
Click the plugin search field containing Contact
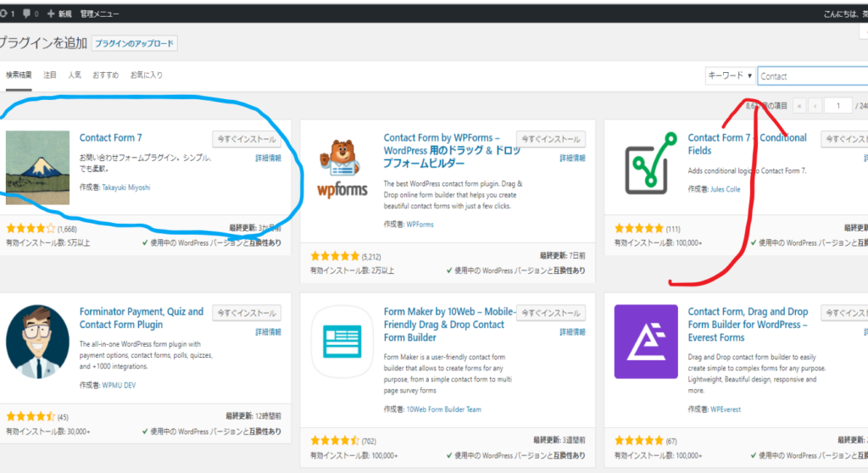click(x=813, y=76)
